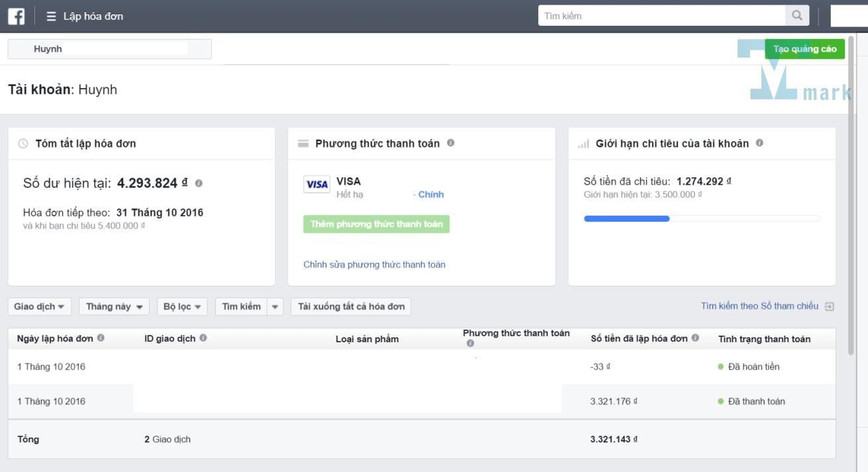Open Chỉnh sửa phương thức thanh toán link

[x=374, y=264]
